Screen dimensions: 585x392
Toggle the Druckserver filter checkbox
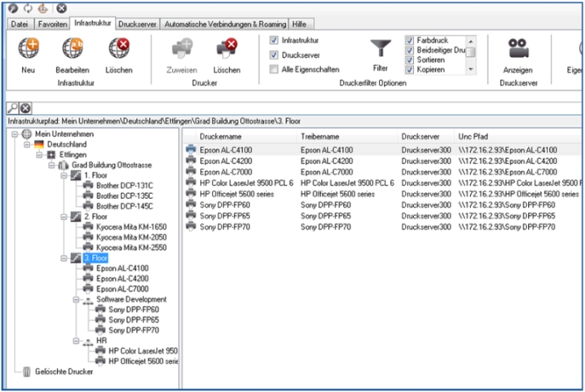[x=274, y=55]
